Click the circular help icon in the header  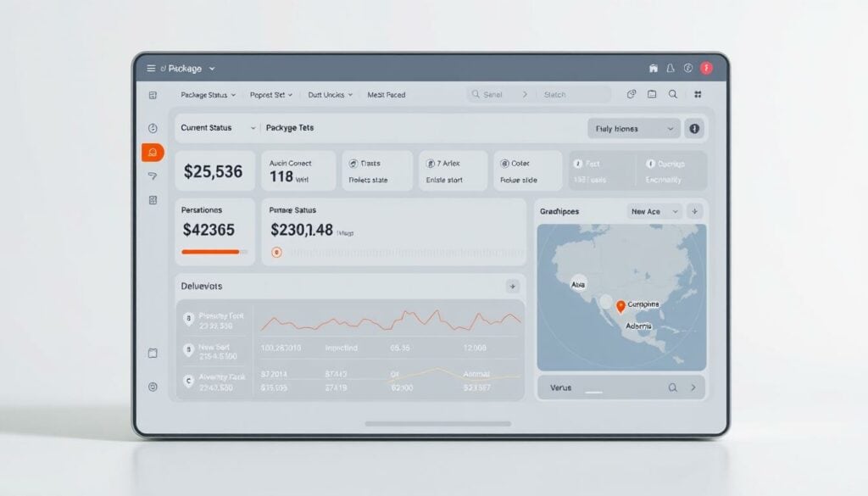688,68
